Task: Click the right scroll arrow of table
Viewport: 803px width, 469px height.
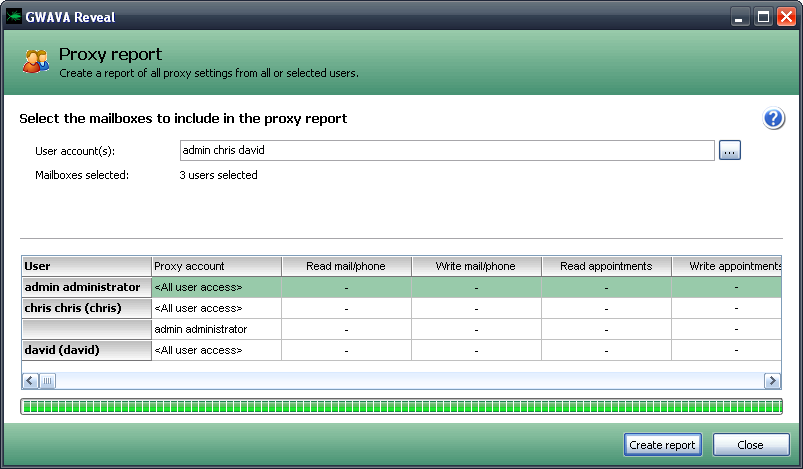Action: (x=772, y=381)
